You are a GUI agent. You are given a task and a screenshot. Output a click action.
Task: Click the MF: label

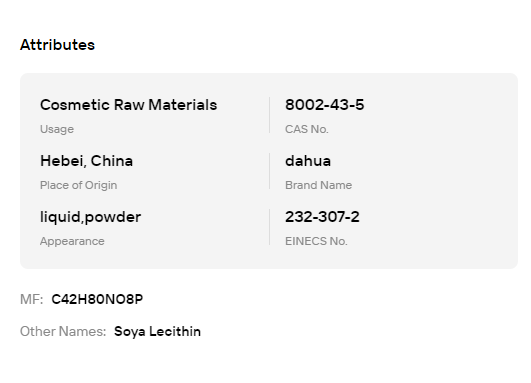coord(31,299)
